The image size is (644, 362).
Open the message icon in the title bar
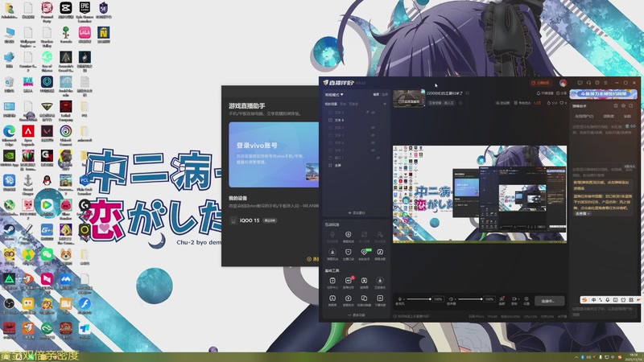(580, 83)
